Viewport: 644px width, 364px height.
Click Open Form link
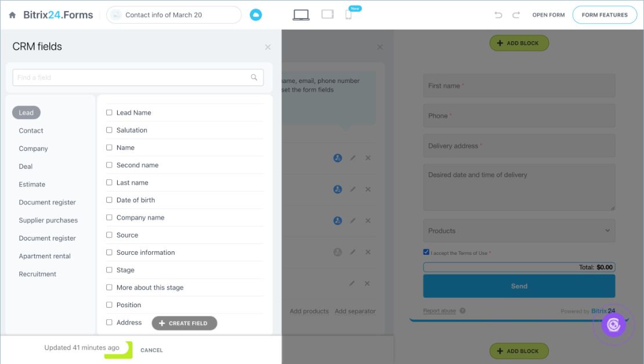pos(548,15)
